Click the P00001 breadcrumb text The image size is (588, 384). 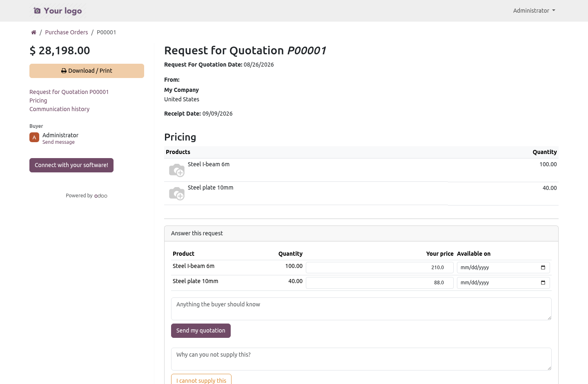tap(107, 32)
